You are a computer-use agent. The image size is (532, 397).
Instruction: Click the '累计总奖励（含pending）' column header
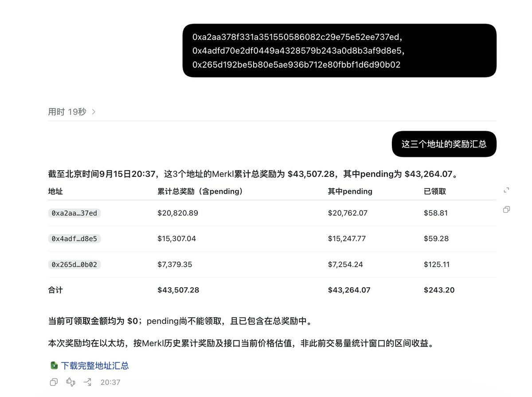[200, 191]
